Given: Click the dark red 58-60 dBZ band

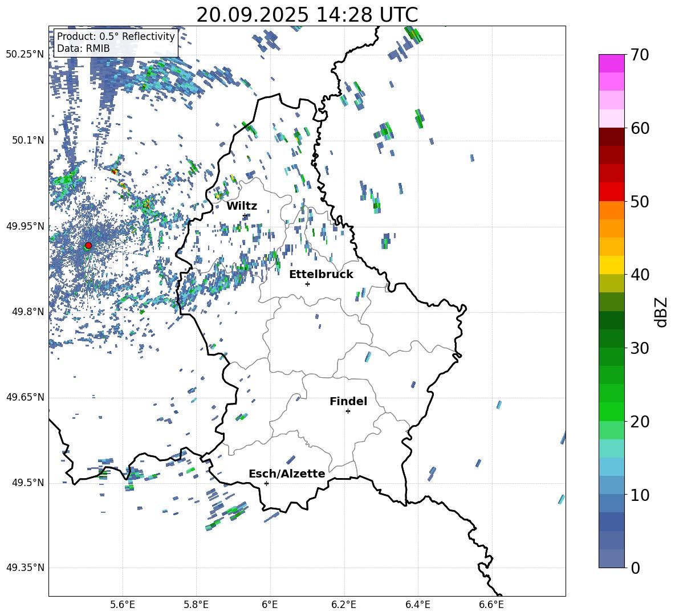Looking at the screenshot, I should (612, 137).
